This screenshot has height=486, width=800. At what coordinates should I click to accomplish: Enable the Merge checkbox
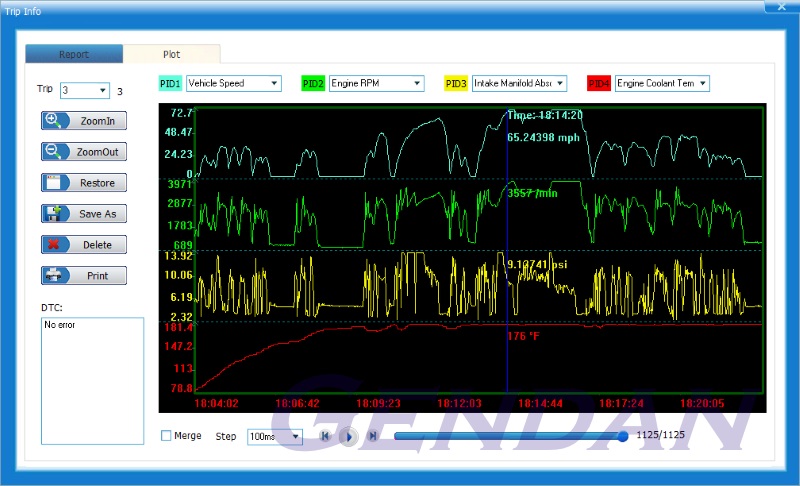tap(166, 436)
